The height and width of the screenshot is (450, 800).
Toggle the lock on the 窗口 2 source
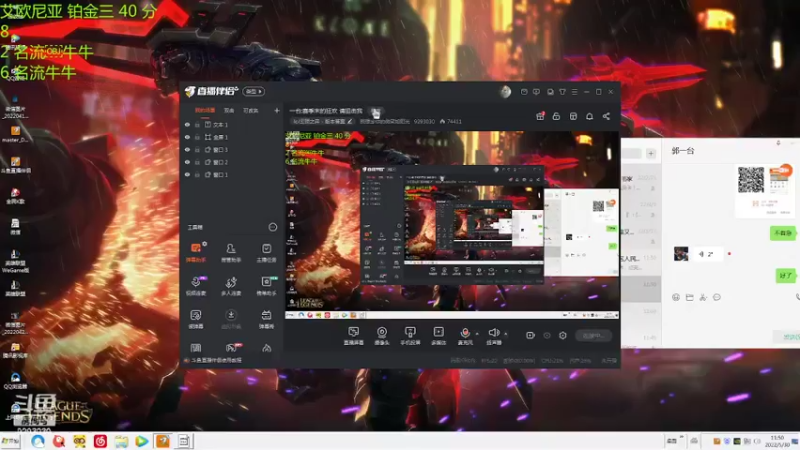(197, 162)
